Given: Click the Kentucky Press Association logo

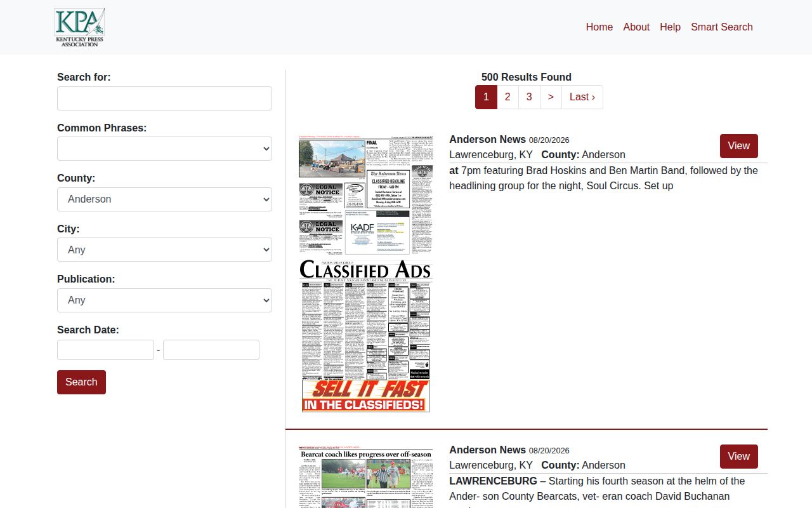Looking at the screenshot, I should tap(79, 27).
